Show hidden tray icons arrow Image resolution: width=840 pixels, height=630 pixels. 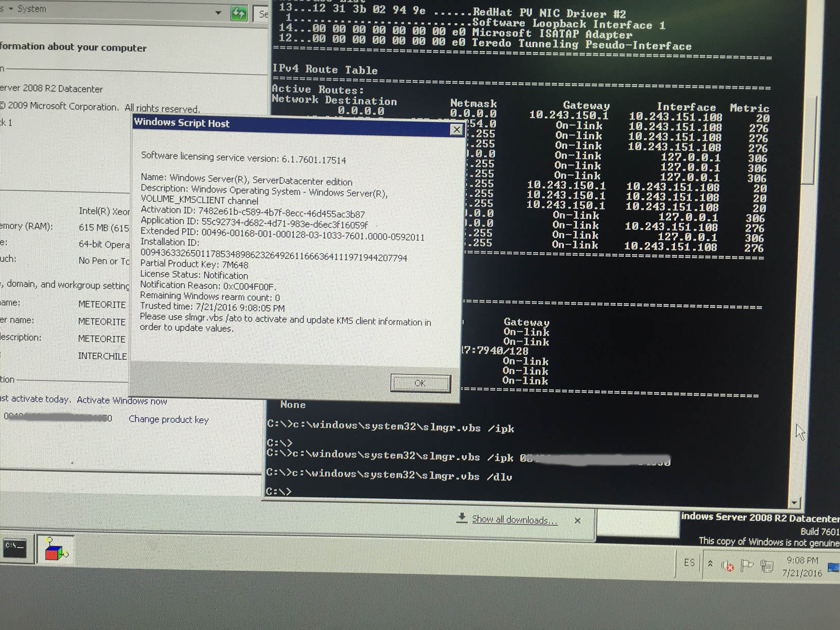(x=710, y=564)
